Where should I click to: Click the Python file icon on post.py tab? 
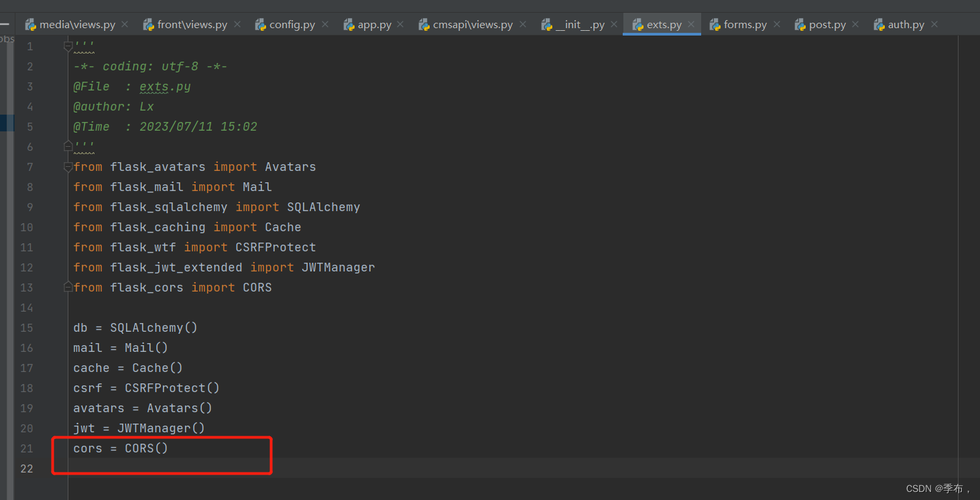coord(800,24)
